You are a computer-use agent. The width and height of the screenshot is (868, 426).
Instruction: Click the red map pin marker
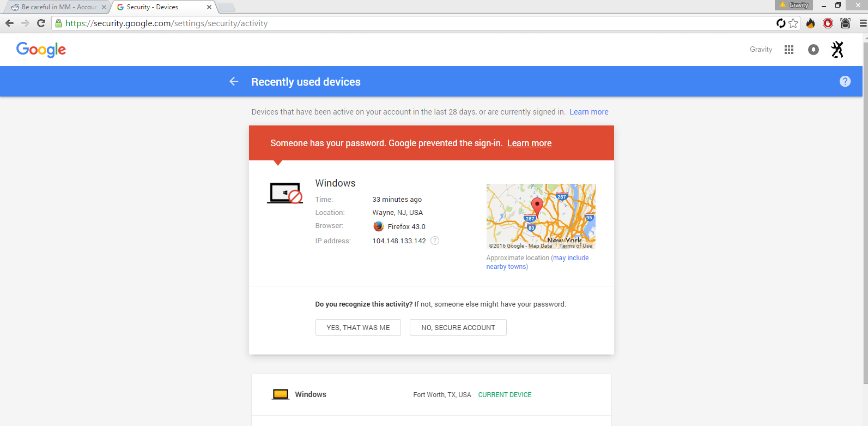(537, 208)
